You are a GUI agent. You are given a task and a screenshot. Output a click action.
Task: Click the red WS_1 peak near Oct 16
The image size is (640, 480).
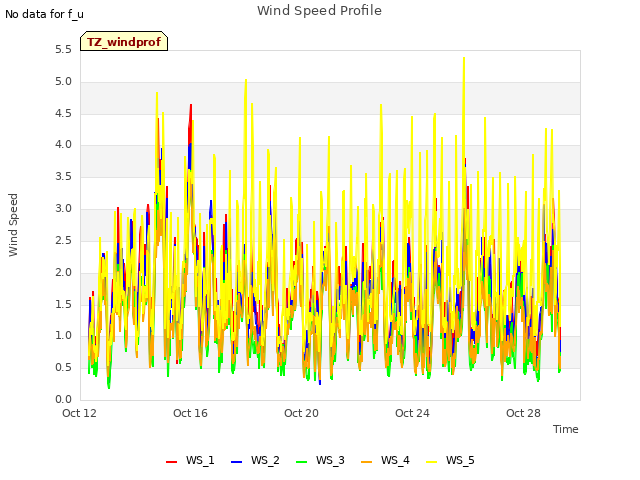pos(191,106)
